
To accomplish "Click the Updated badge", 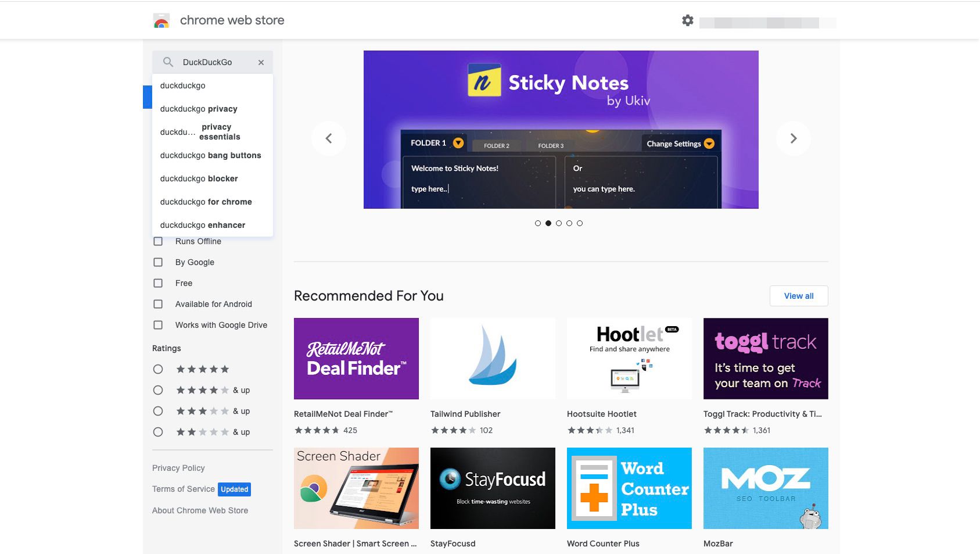I will pos(235,489).
